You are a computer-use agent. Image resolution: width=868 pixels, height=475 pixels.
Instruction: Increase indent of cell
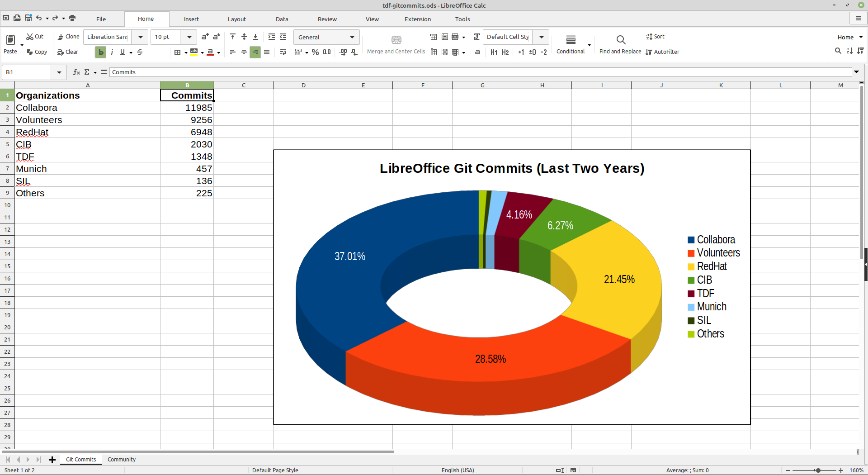click(272, 37)
